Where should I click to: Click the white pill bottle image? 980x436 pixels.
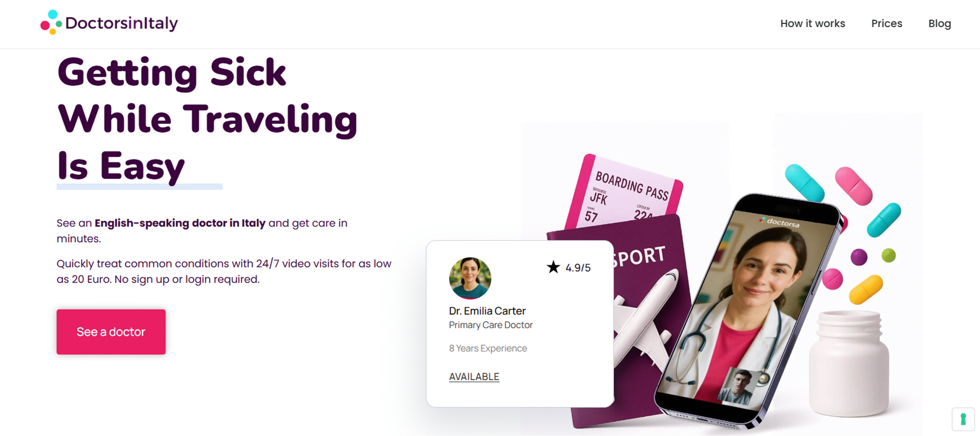(x=849, y=364)
